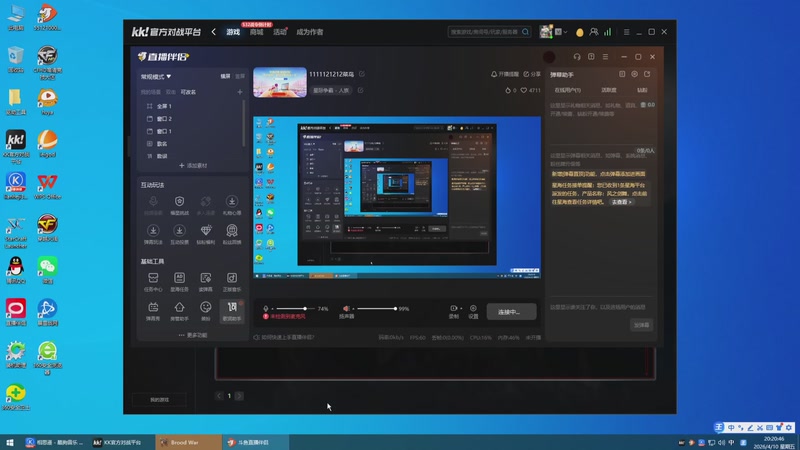This screenshot has height=450, width=800.
Task: Open the 正版音乐 music tool
Action: tap(232, 282)
